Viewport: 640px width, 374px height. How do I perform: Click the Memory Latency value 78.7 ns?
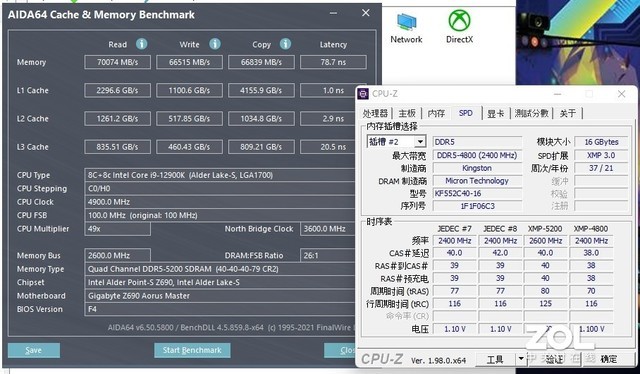point(333,62)
